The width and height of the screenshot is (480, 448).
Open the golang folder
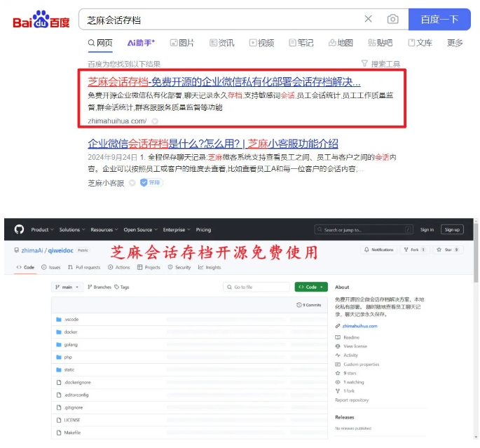[71, 344]
